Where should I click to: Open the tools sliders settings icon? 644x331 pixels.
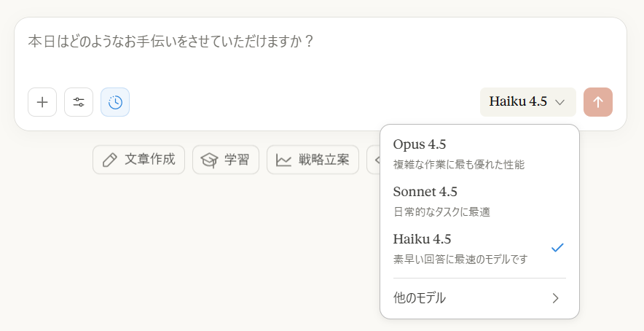point(79,102)
